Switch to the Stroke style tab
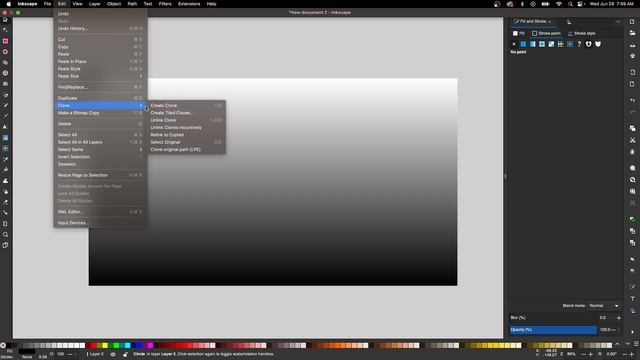The height and width of the screenshot is (360, 640). pyautogui.click(x=582, y=33)
